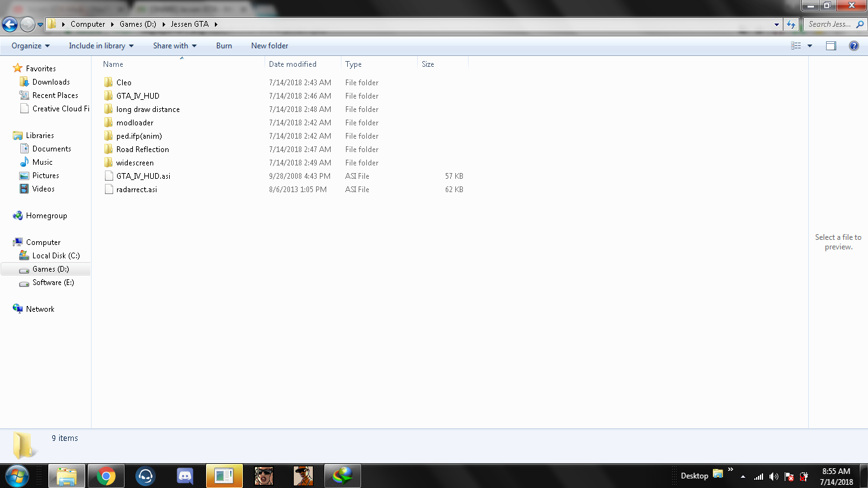The width and height of the screenshot is (868, 488).
Task: Click the Change your view icon
Action: click(796, 46)
